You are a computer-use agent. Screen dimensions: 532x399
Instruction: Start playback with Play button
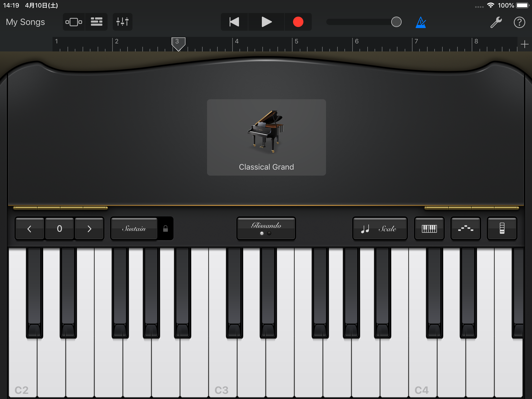[267, 22]
